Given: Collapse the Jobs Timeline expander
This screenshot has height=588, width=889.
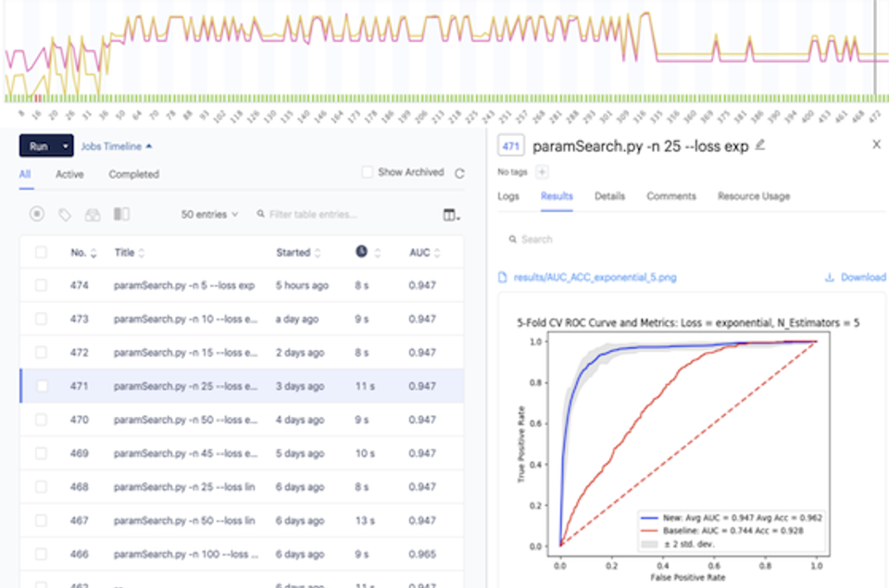Looking at the screenshot, I should pos(117,146).
